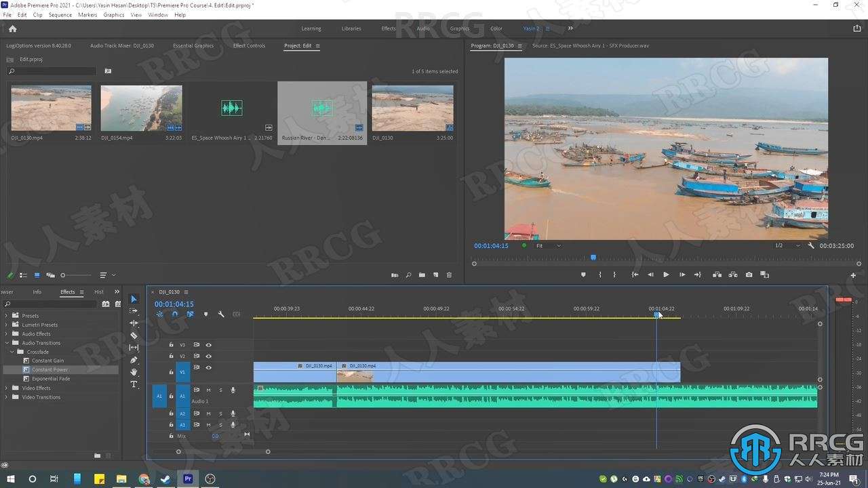Viewport: 868px width, 488px height.
Task: Select the Type tool
Action: (134, 384)
